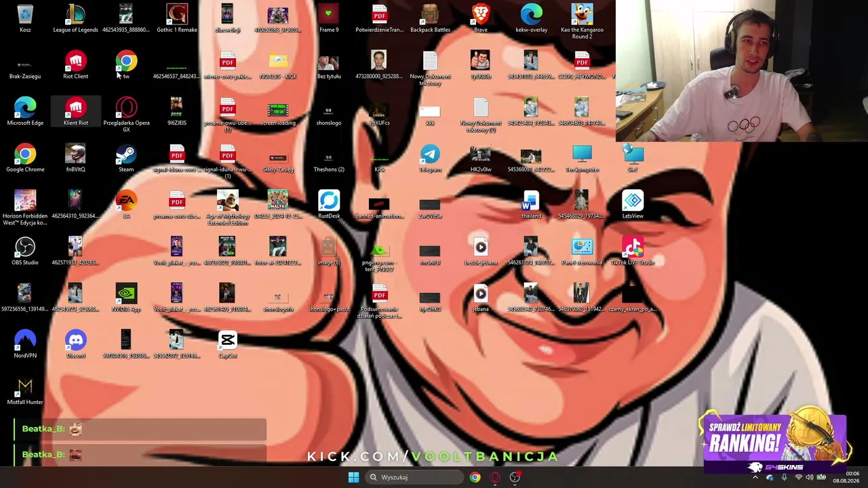
Task: Select the kekw-overlay Edge shortcut
Action: [x=531, y=18]
